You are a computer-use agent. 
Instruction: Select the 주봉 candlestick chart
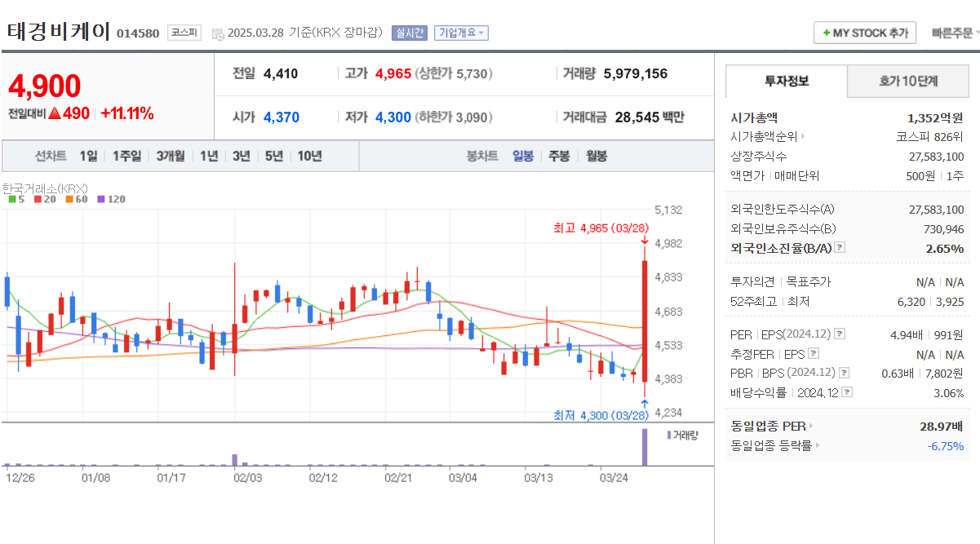coord(559,156)
